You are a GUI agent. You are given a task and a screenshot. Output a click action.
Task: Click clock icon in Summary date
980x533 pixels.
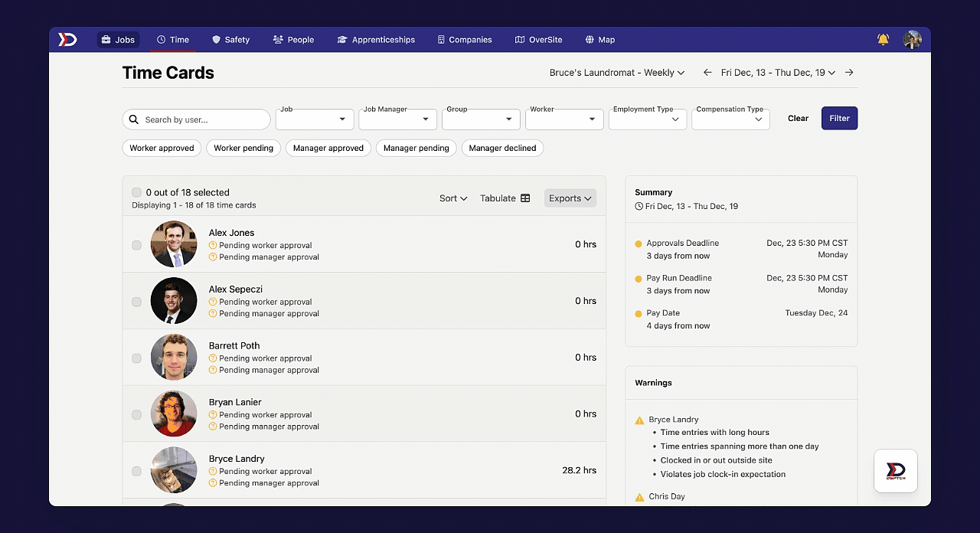639,207
